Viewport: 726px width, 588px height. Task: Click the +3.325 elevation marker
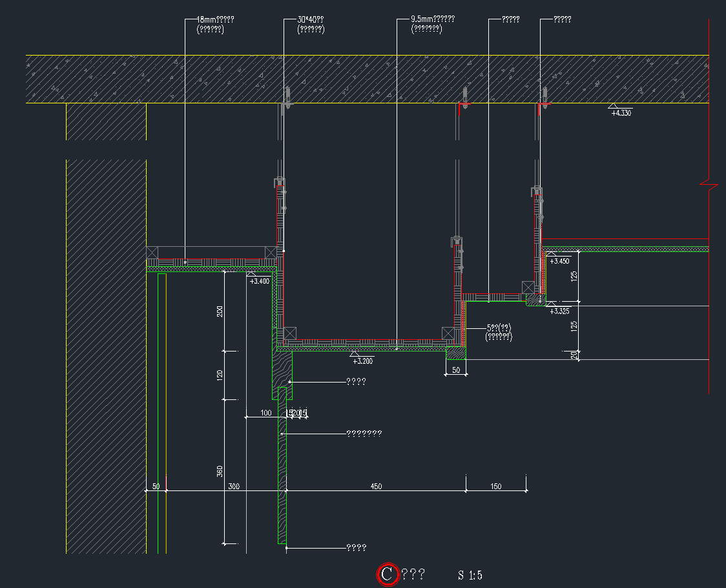pos(559,311)
